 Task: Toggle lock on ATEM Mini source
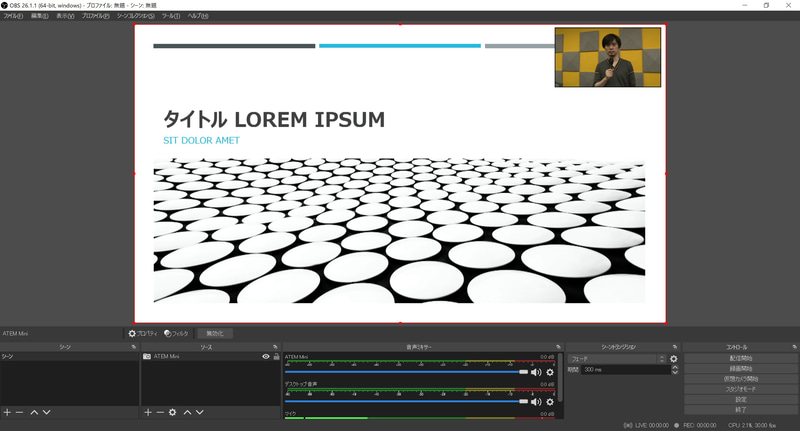(x=277, y=357)
